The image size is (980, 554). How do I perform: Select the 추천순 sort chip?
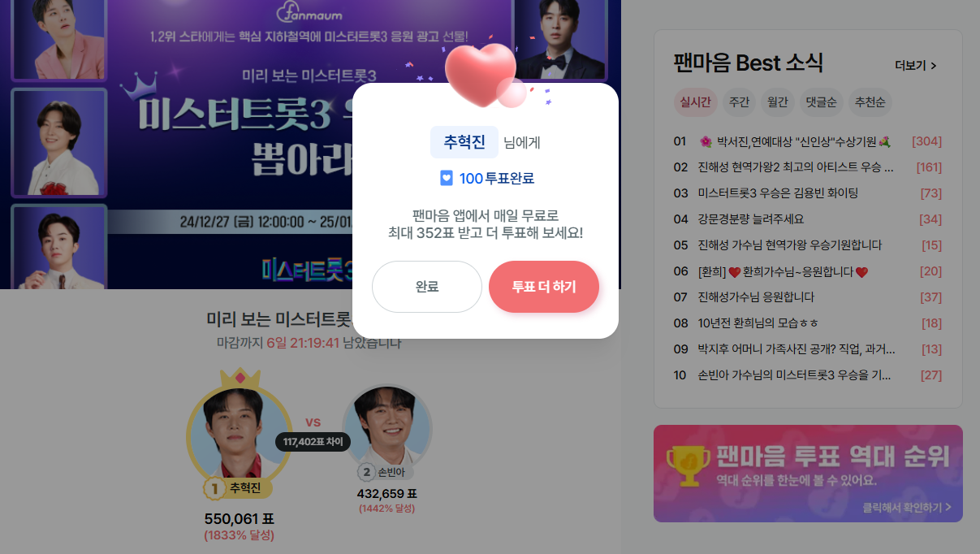point(870,102)
